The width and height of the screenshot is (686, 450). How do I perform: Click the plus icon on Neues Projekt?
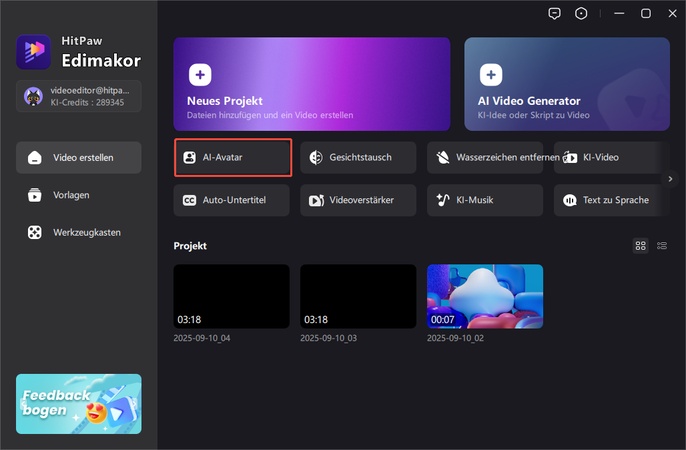click(200, 75)
